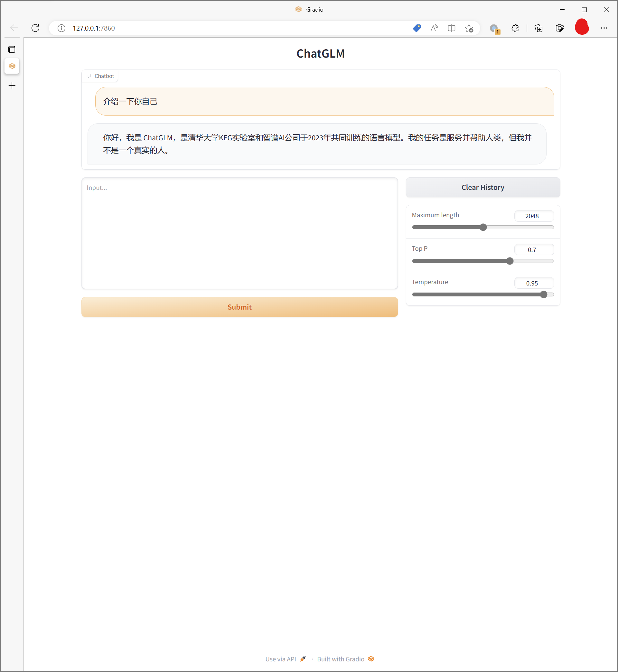Click the Clear History button
Screen dimensions: 618x672
483,187
